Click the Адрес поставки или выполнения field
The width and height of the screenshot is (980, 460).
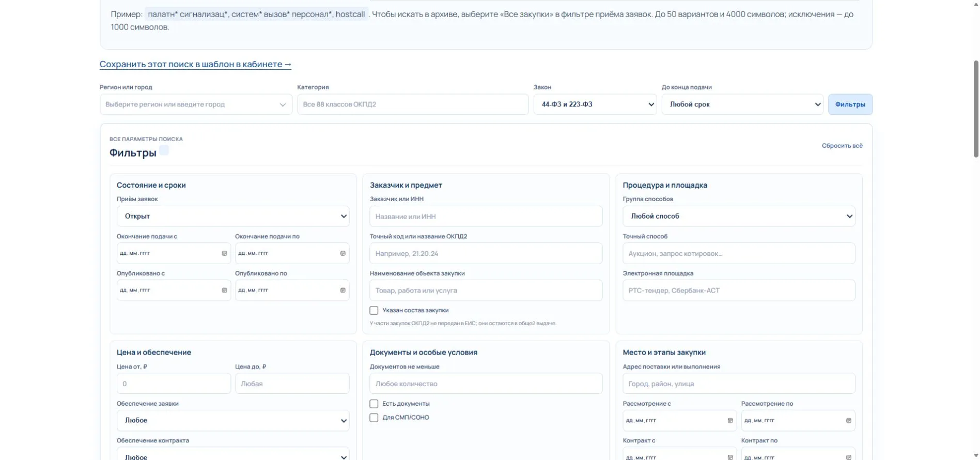(x=739, y=384)
